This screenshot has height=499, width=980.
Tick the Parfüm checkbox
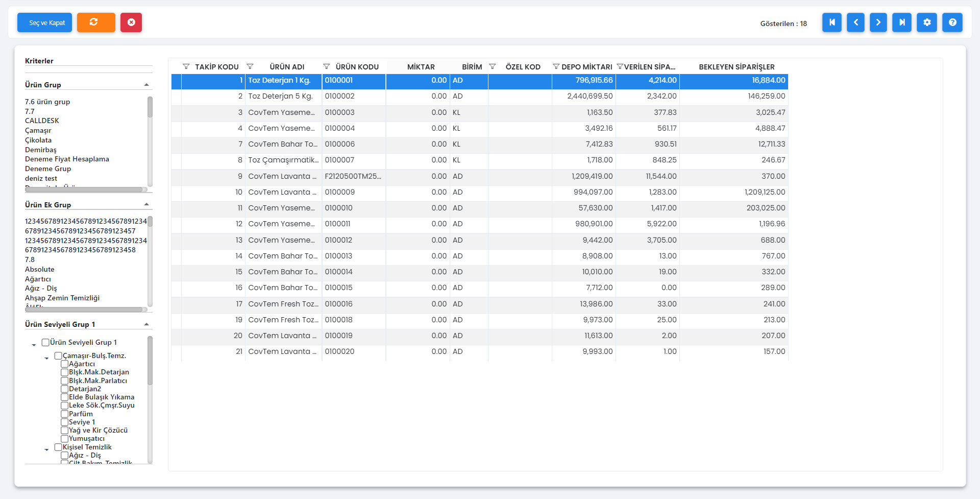pos(65,414)
